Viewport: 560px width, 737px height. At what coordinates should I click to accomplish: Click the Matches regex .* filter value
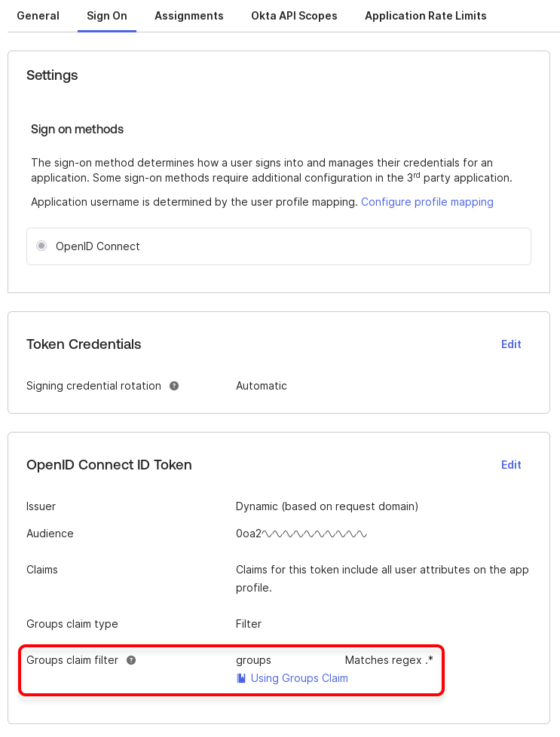389,660
